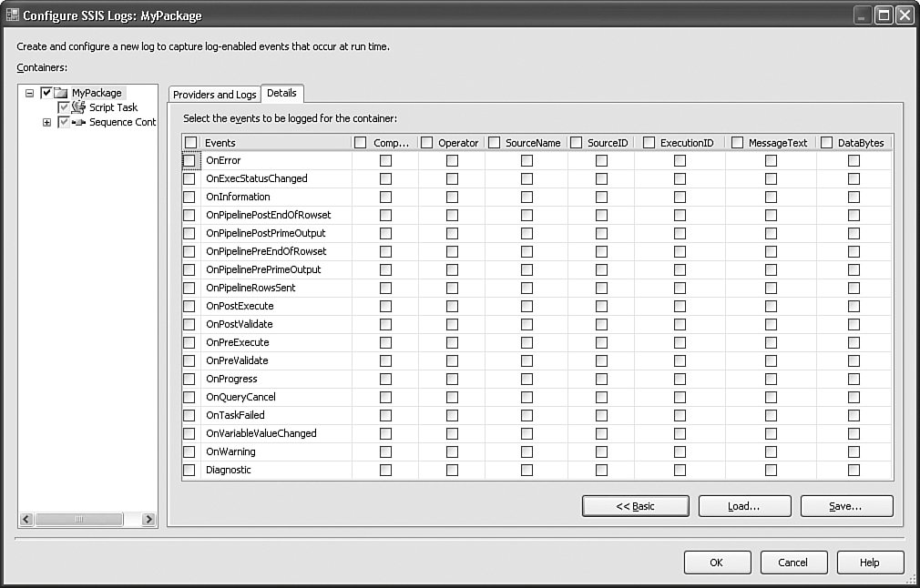Click the OnPostExecute event name
The width and height of the screenshot is (920, 588).
coord(240,306)
